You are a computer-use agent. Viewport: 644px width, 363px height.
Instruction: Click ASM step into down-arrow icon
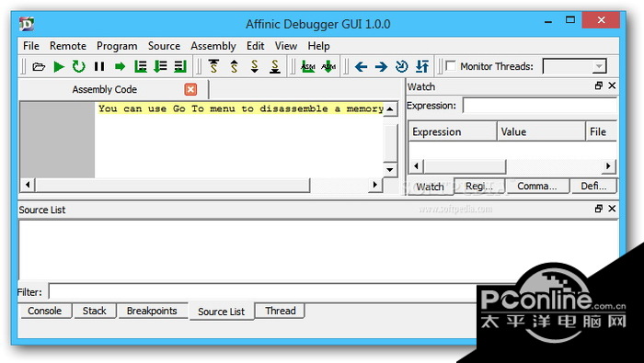(328, 66)
